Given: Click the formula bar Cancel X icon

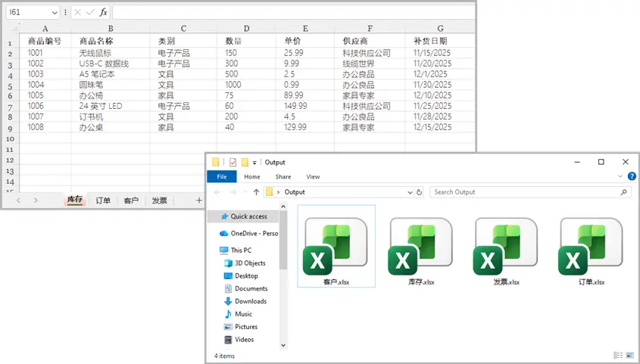Looking at the screenshot, I should 77,13.
